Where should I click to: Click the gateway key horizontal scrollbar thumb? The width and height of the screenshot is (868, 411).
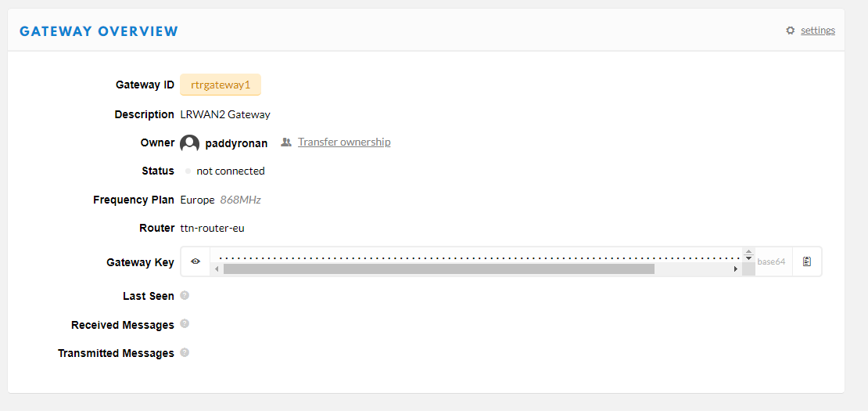pos(438,269)
